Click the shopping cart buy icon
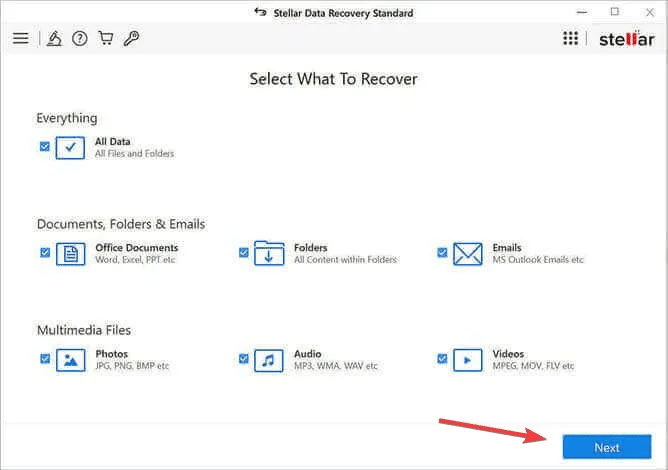This screenshot has height=470, width=668. (106, 39)
